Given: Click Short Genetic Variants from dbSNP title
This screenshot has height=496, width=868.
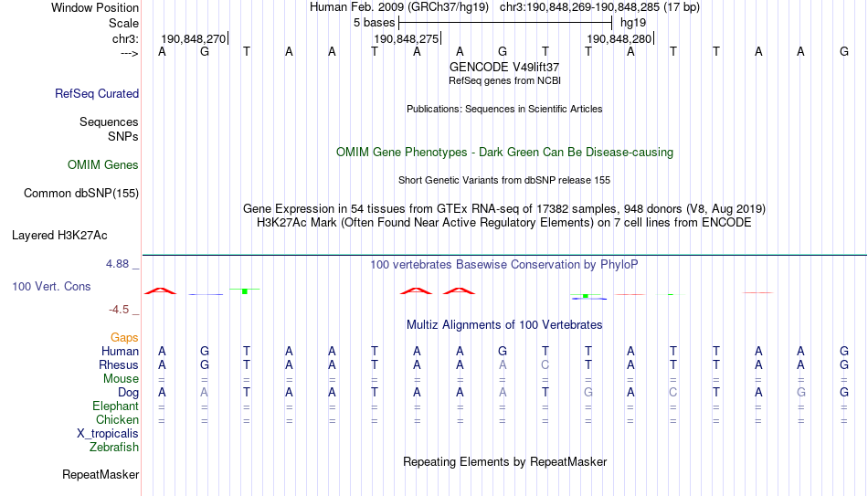Looking at the screenshot, I should (504, 181).
